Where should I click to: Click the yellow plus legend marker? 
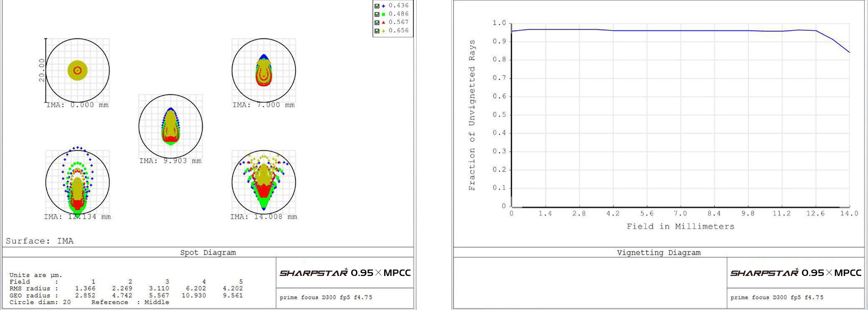(x=383, y=31)
